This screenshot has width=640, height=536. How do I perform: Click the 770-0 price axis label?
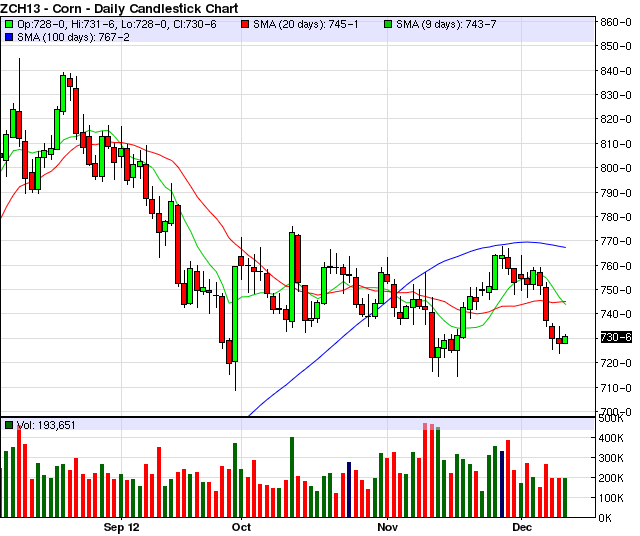[616, 241]
